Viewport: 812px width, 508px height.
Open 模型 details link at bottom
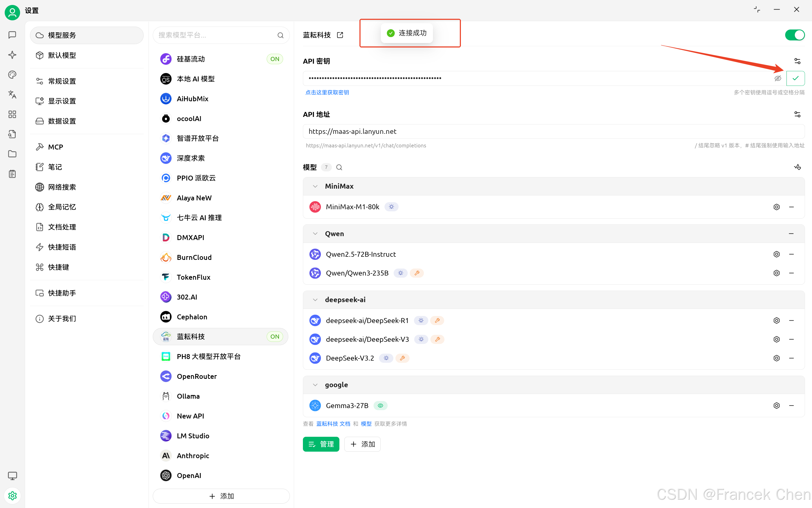(x=366, y=424)
